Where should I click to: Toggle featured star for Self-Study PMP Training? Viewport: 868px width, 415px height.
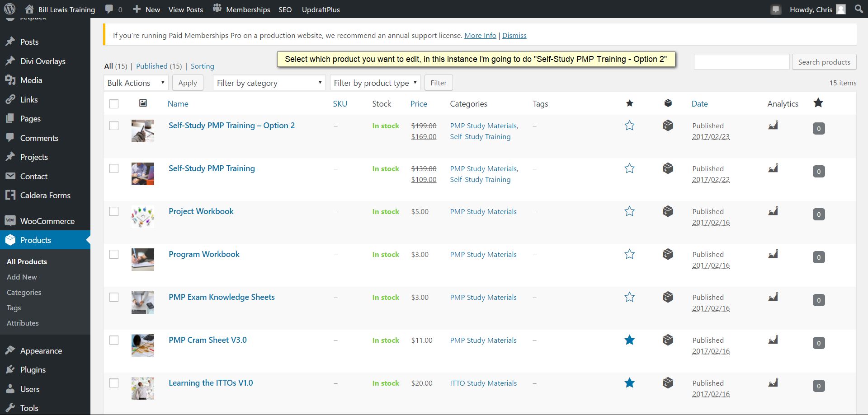point(629,168)
